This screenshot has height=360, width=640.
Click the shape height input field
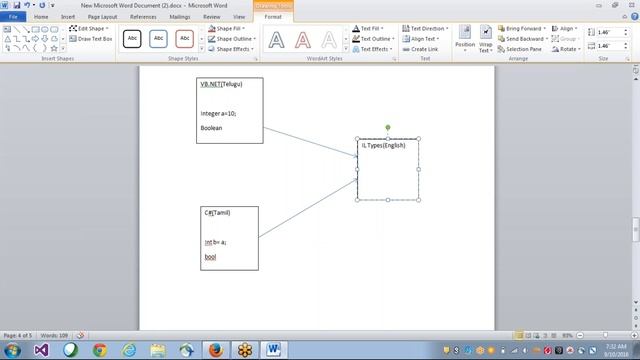pyautogui.click(x=609, y=32)
